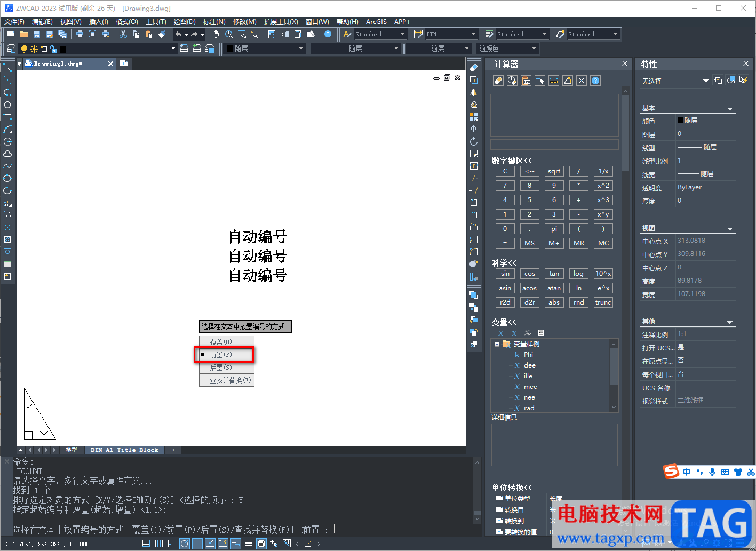Click the New drawing toolbar icon
This screenshot has height=551, width=756.
coord(11,34)
